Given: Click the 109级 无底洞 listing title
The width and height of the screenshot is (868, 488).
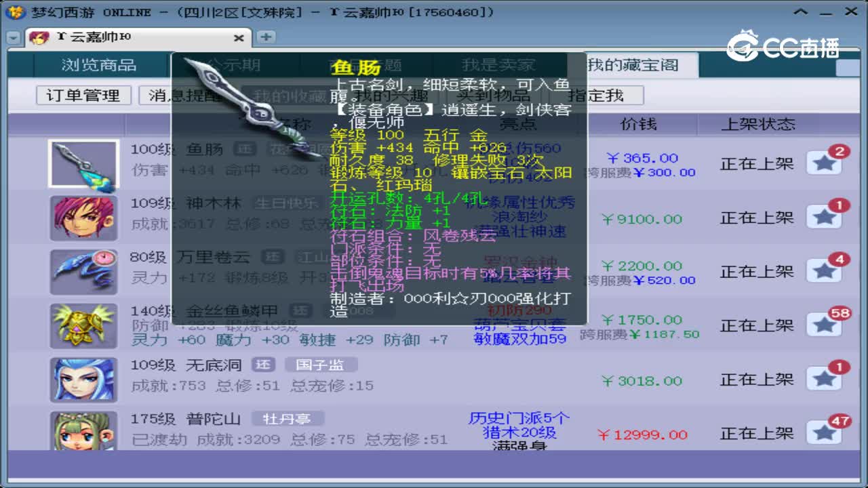Looking at the screenshot, I should (x=186, y=365).
